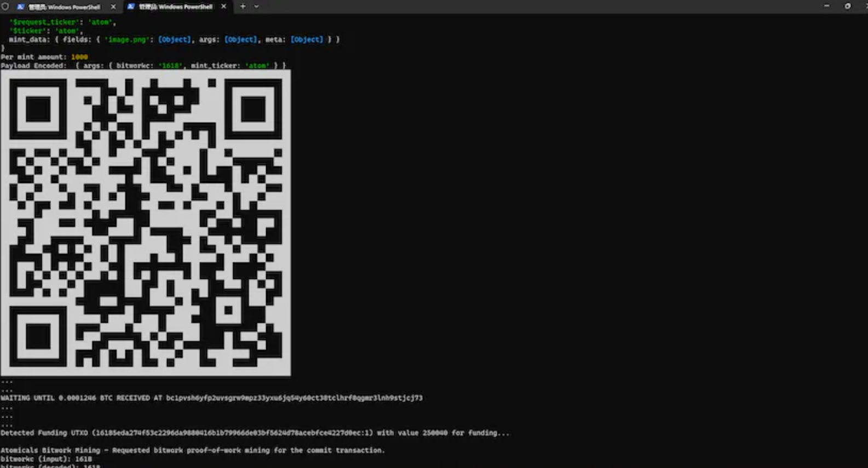
Task: Click the Per mint amount 1000 value
Action: 79,57
